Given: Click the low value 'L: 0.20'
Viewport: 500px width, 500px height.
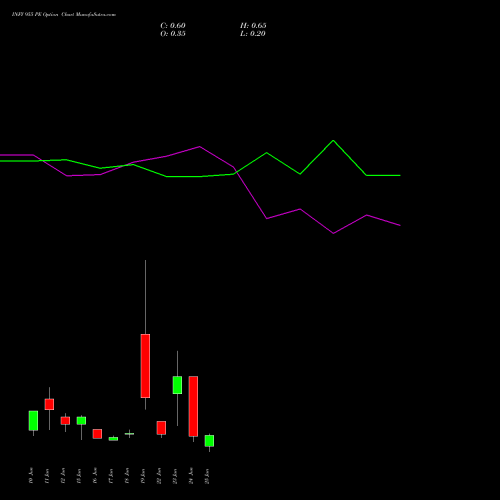Looking at the screenshot, I should (253, 34).
